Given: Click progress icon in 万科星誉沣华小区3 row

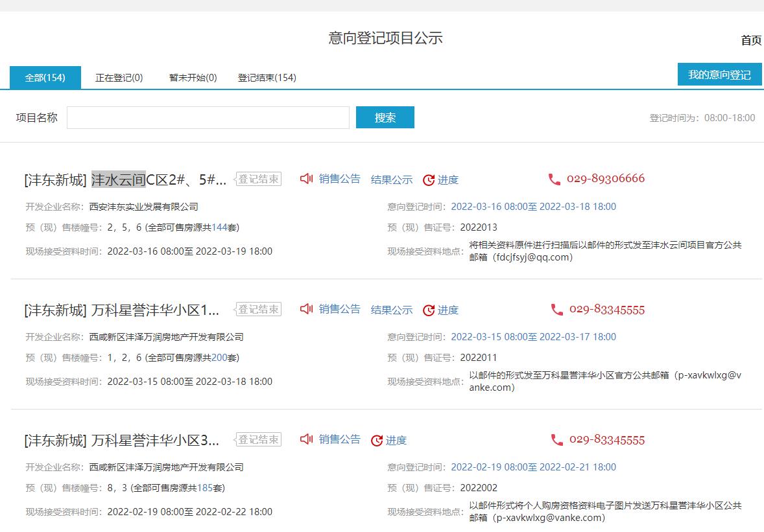Looking at the screenshot, I should tap(377, 441).
